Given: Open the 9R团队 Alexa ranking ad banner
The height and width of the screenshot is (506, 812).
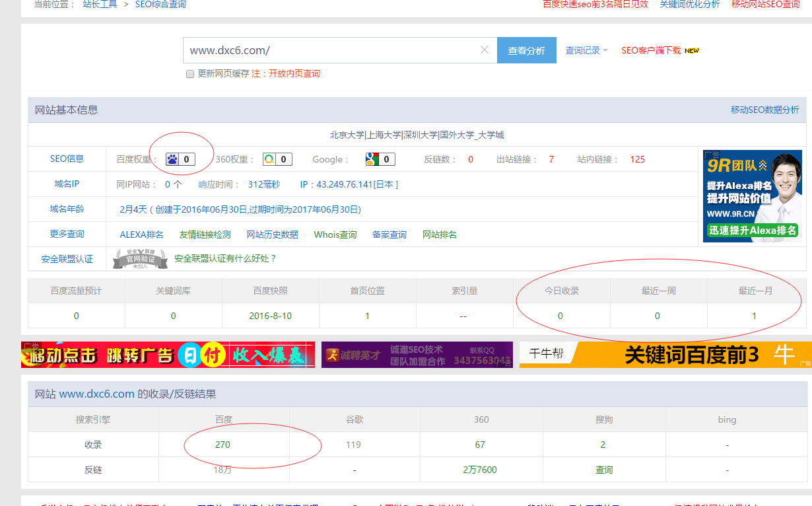Looking at the screenshot, I should coord(751,196).
